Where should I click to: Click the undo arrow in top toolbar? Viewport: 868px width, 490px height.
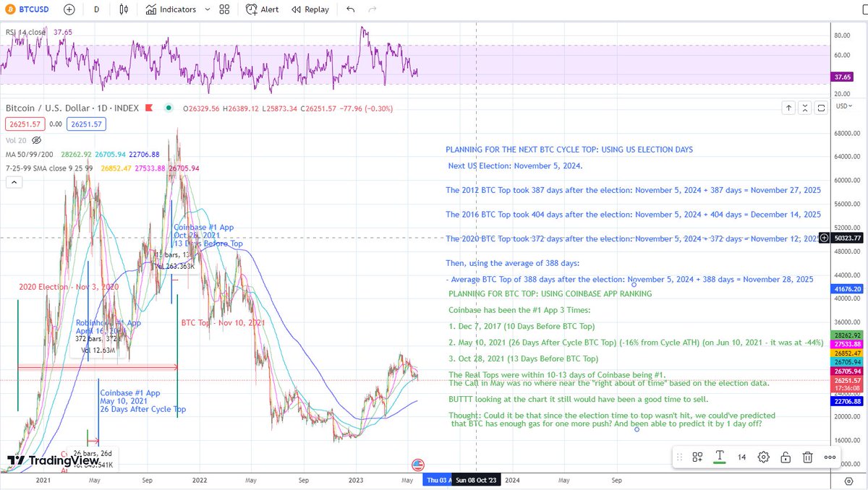tap(351, 9)
